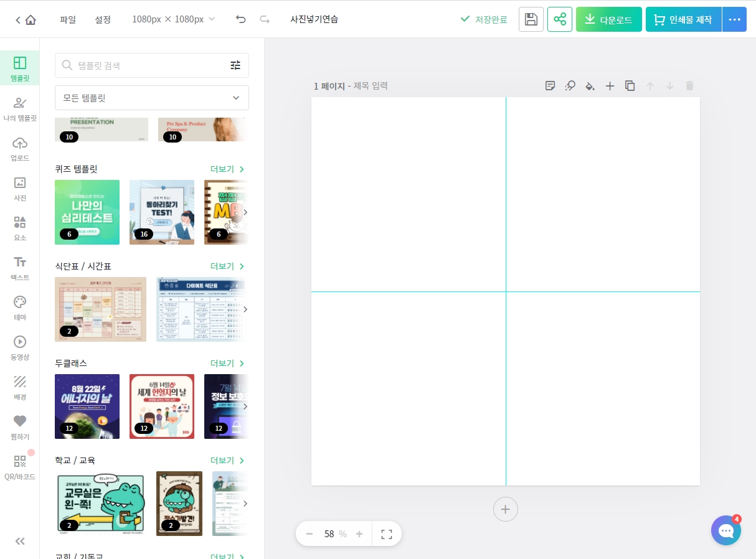Select Presentation template thumbnail at top

pos(102,129)
